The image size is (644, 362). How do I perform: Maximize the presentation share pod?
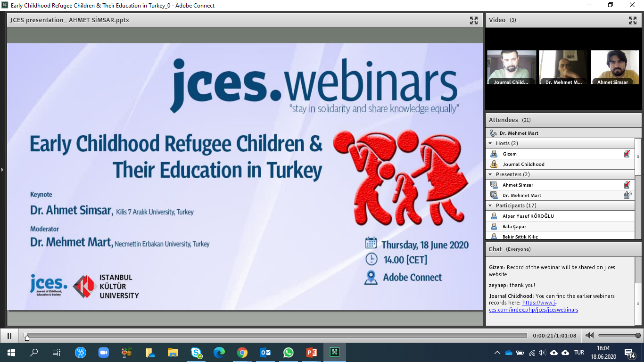(x=473, y=20)
